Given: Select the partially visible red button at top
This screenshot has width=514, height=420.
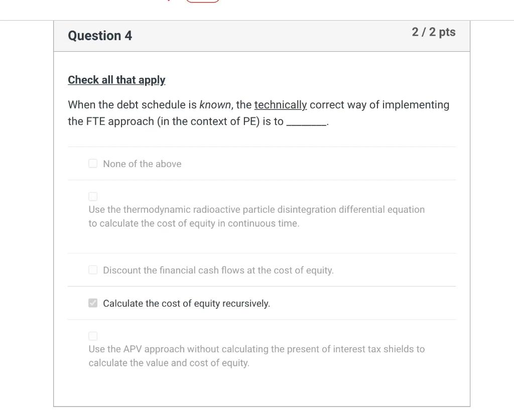Looking at the screenshot, I should pos(203,2).
